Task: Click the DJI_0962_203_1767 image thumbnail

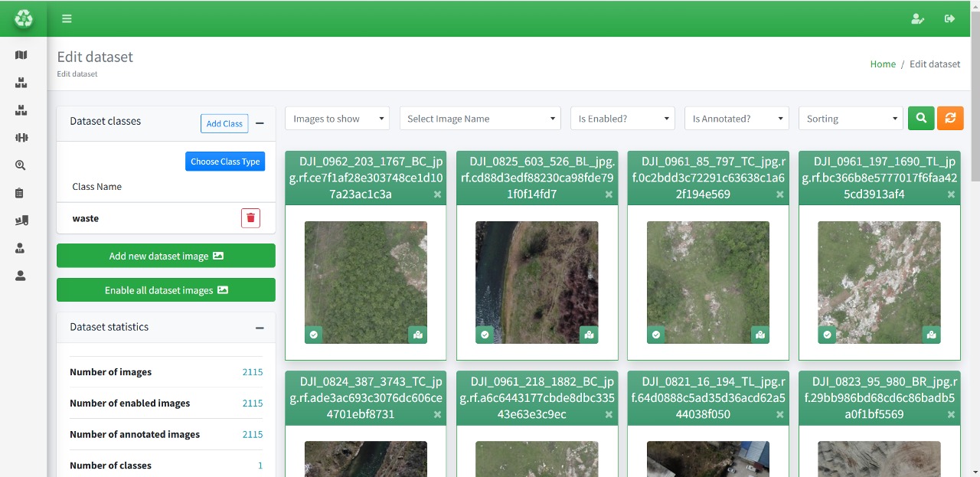Action: click(366, 283)
